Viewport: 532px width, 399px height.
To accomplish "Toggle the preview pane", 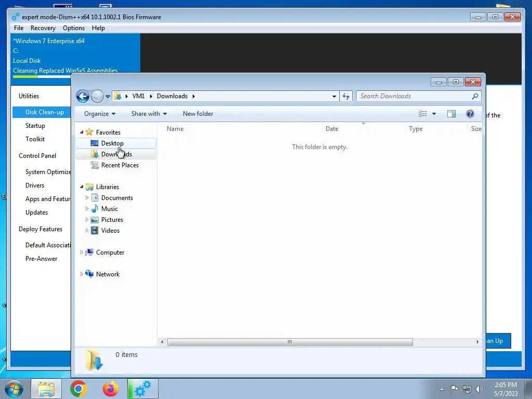I will [451, 114].
